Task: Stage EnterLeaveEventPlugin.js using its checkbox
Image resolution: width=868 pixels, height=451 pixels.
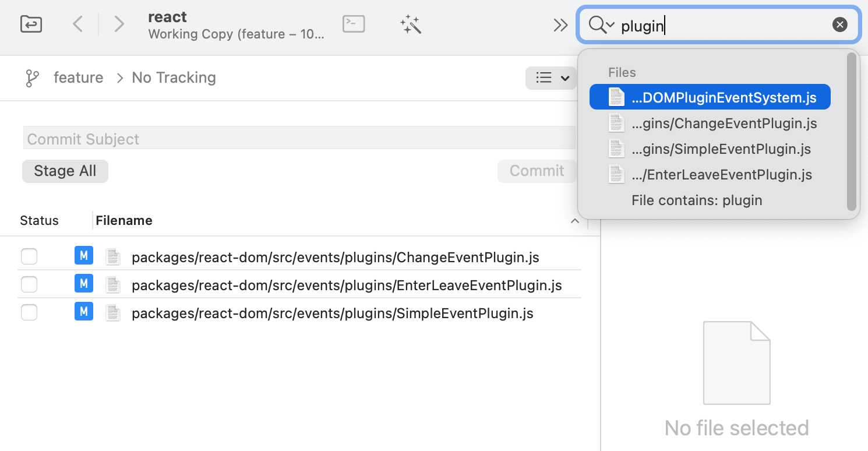Action: coord(29,284)
